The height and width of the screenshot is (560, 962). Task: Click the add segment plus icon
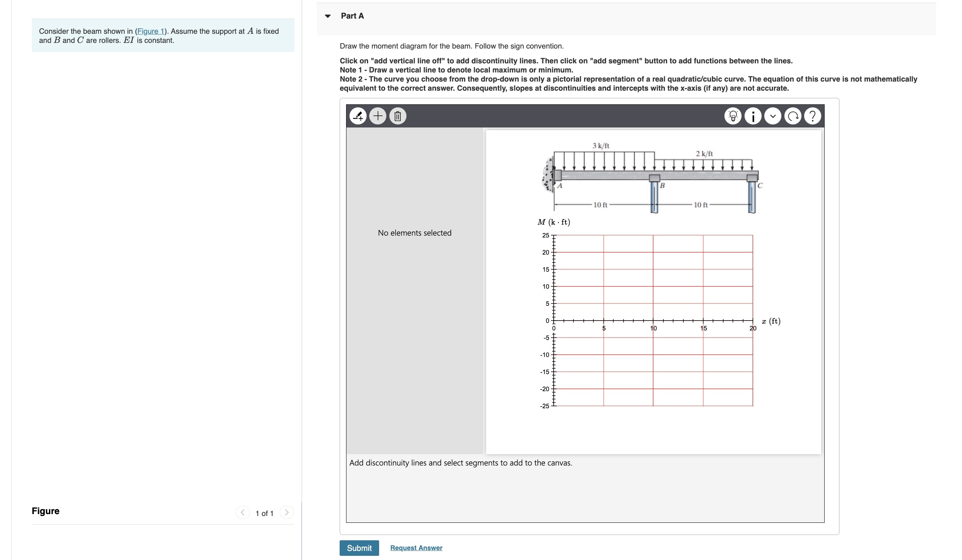378,116
